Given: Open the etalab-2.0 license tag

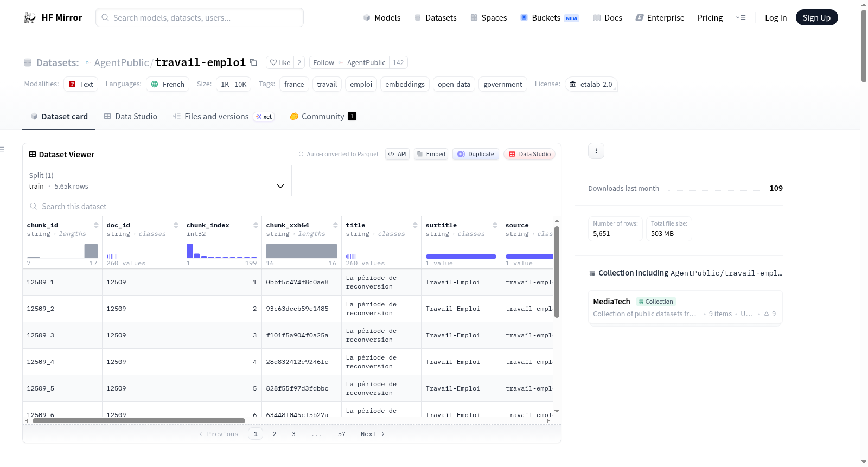Looking at the screenshot, I should tap(591, 84).
